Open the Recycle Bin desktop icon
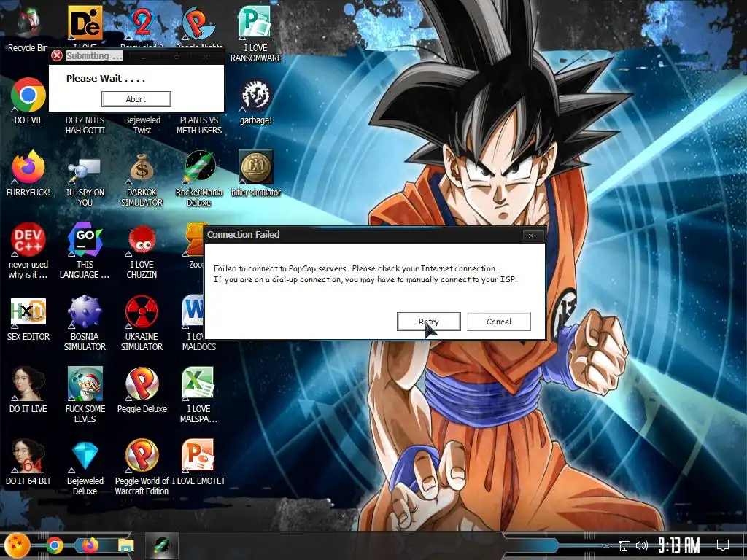Viewport: 747px width, 560px height. tap(28, 23)
